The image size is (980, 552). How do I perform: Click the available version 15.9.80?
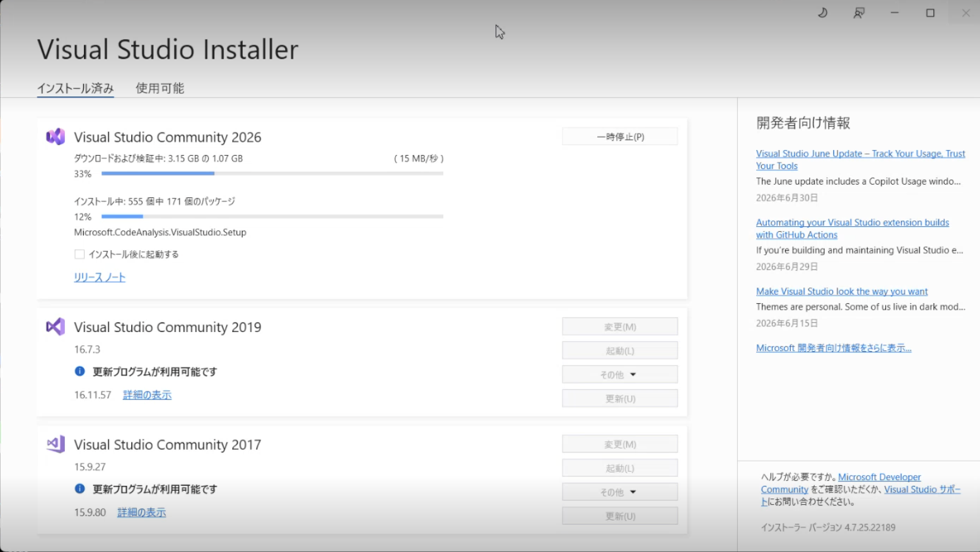(90, 512)
